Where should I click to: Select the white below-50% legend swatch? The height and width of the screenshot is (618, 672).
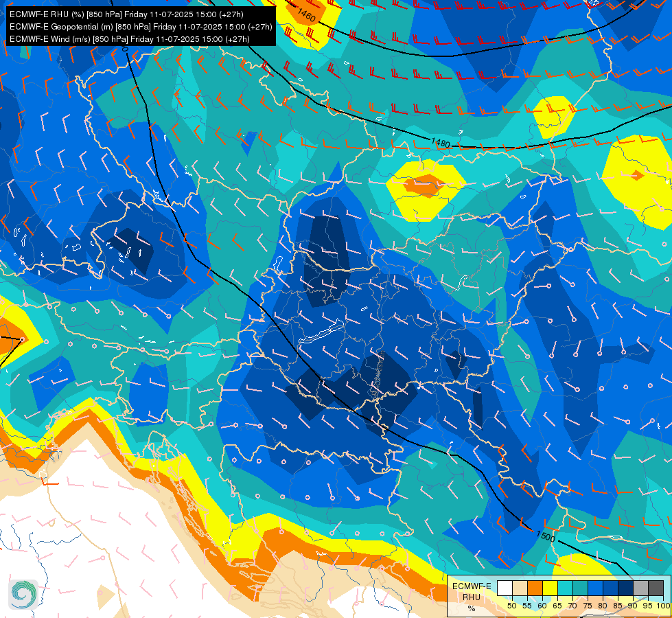click(x=505, y=588)
